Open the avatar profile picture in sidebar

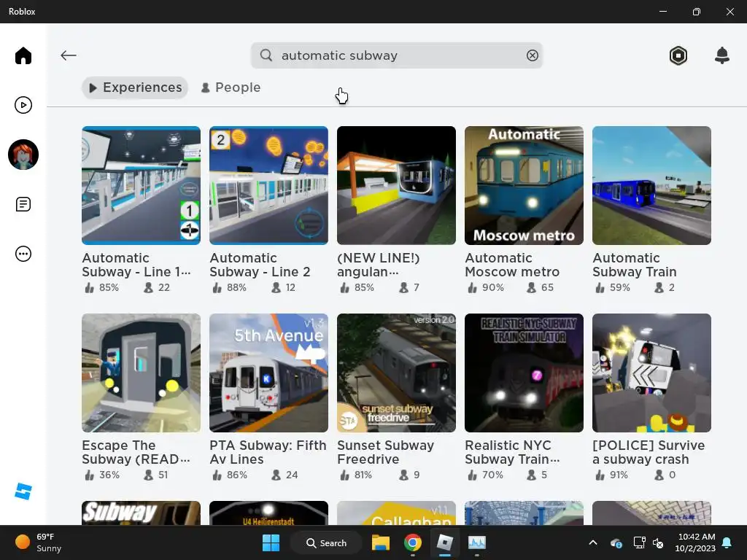coord(23,155)
